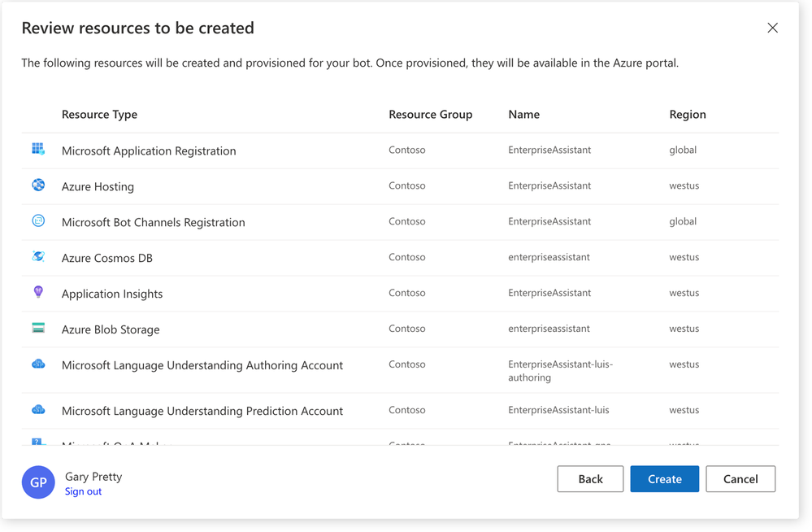Click EnterpriseAssistant name in Azure Hosting row
This screenshot has height=532, width=812.
click(x=549, y=185)
